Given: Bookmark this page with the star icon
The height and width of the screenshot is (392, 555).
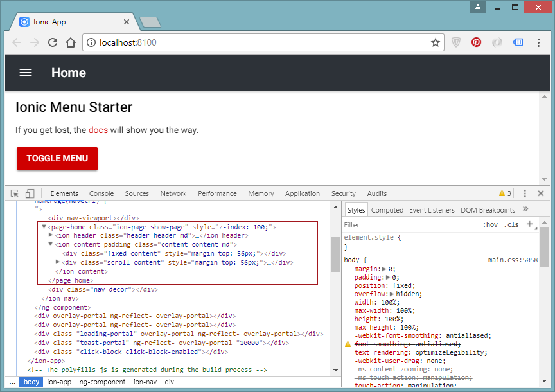Looking at the screenshot, I should pos(436,42).
